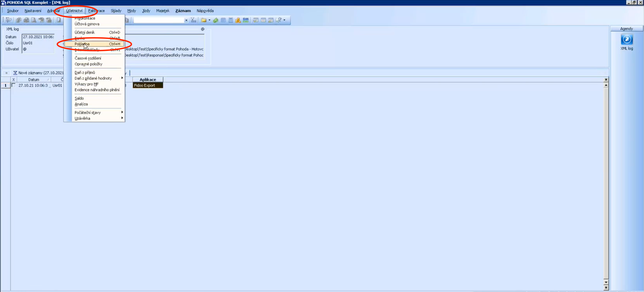The height and width of the screenshot is (292, 644).
Task: Click the first speech bubble note icon
Action: click(x=256, y=20)
